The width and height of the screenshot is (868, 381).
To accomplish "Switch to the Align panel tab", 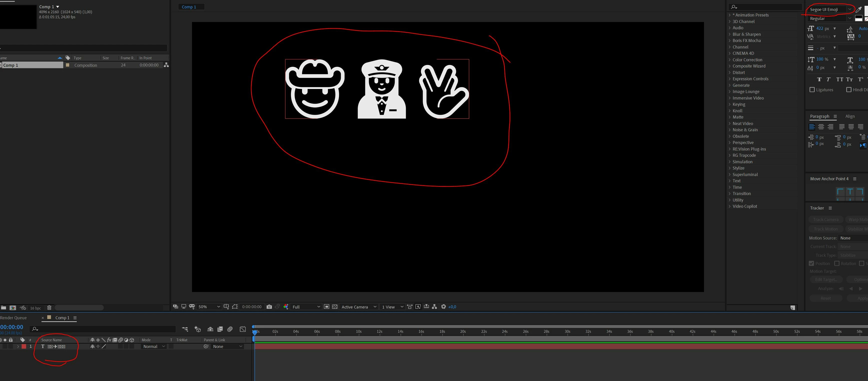I will point(850,116).
